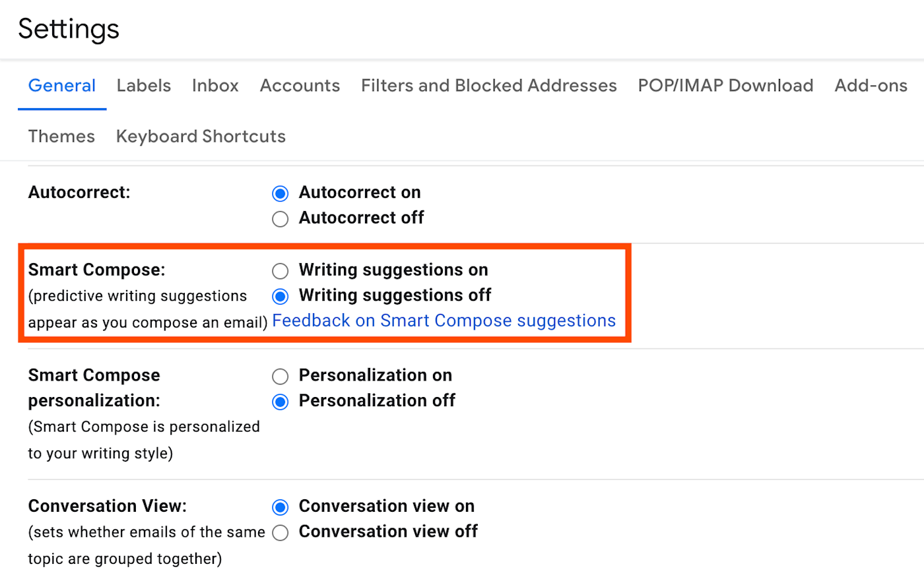Viewport: 924px width, 583px height.
Task: Go to the Inbox settings tab
Action: pos(215,86)
